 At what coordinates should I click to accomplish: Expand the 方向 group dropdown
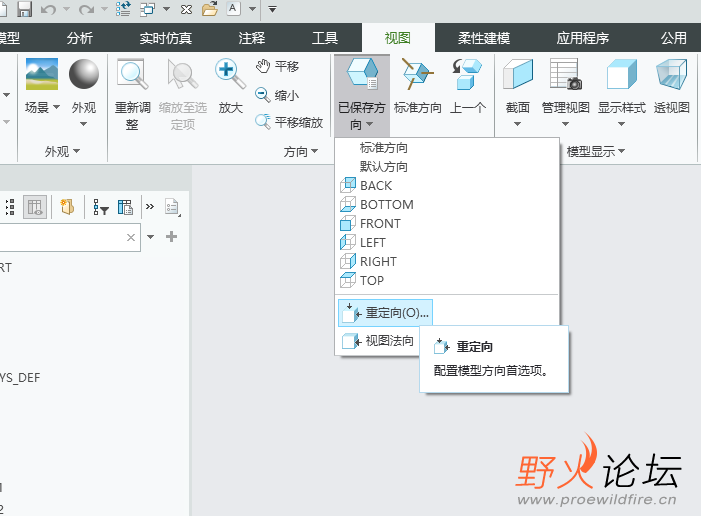point(301,152)
